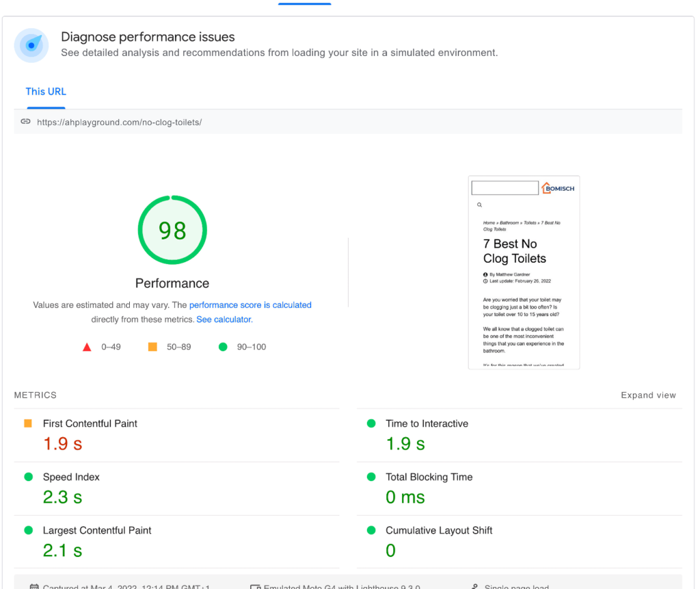
Task: Click green dot next to Time to Interactive
Action: pyautogui.click(x=371, y=423)
